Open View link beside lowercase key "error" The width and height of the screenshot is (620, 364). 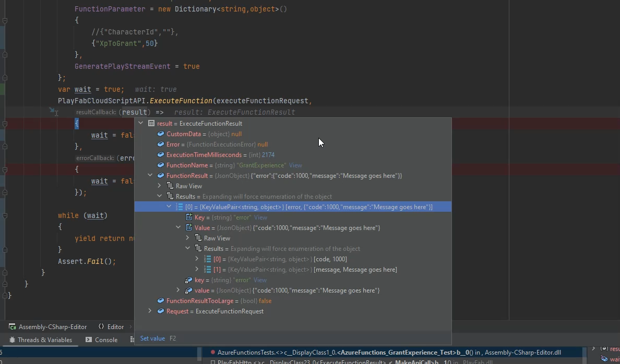pyautogui.click(x=260, y=280)
